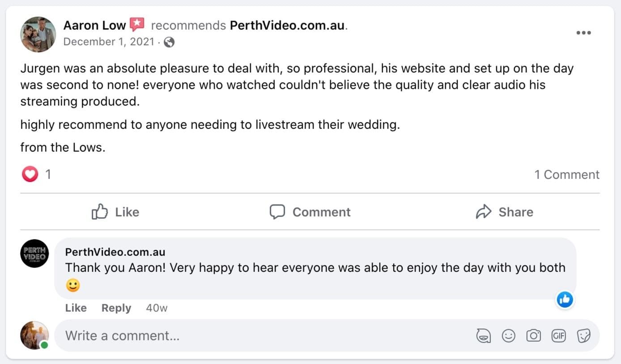This screenshot has height=364, width=621.
Task: View the 1 Comment count link
Action: click(567, 174)
